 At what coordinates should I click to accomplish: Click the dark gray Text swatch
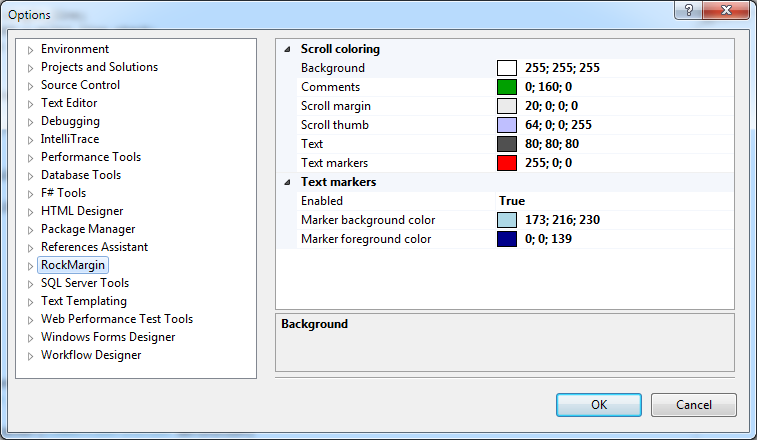[507, 144]
